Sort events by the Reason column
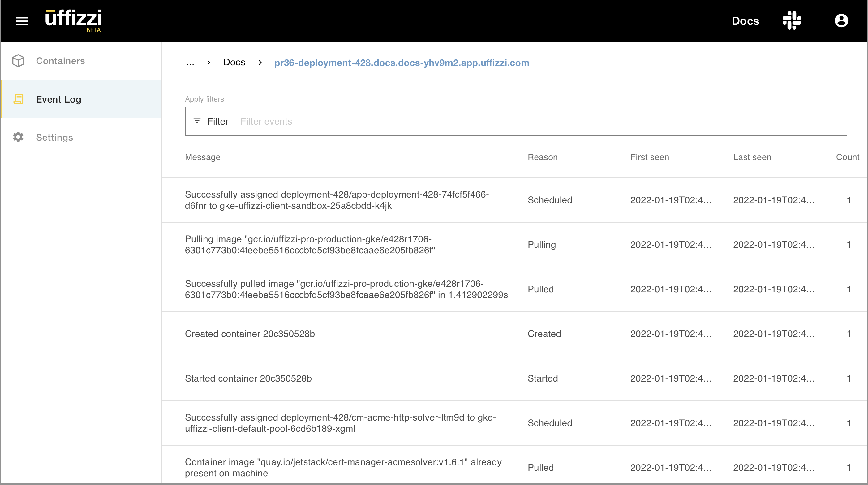 (x=542, y=157)
